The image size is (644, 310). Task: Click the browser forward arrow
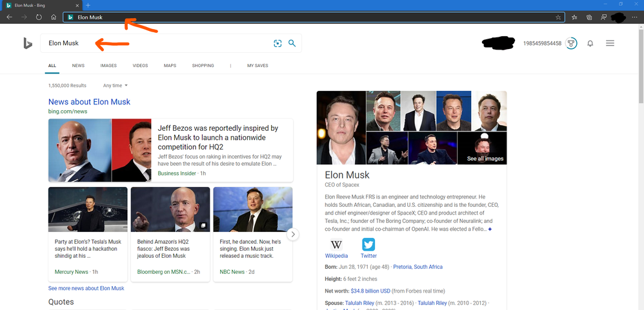[24, 17]
